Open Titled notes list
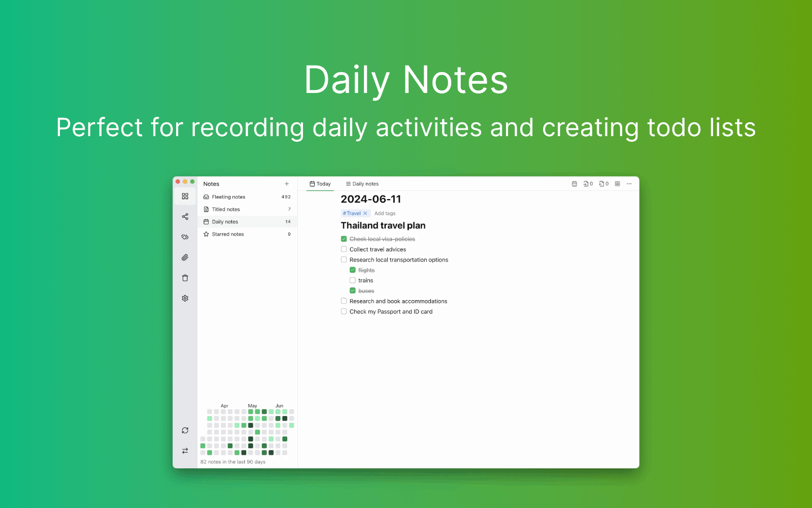 click(247, 209)
